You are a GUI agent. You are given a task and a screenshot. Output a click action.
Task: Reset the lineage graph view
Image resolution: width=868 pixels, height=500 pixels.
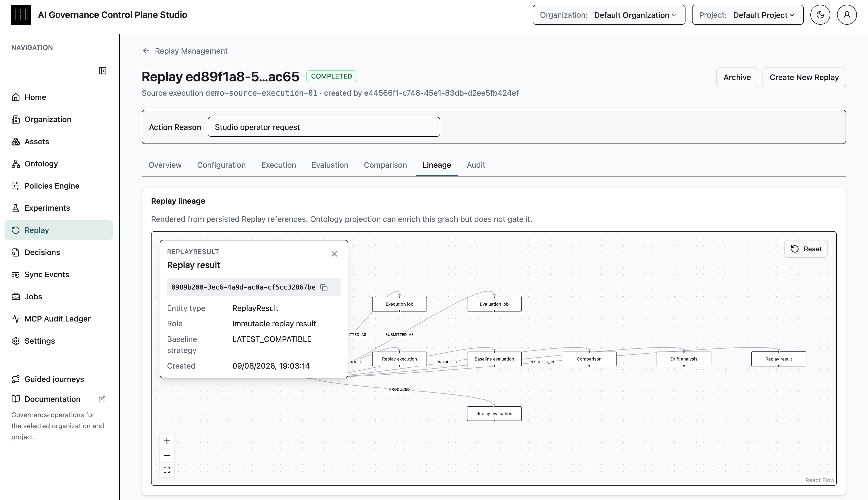click(x=806, y=249)
